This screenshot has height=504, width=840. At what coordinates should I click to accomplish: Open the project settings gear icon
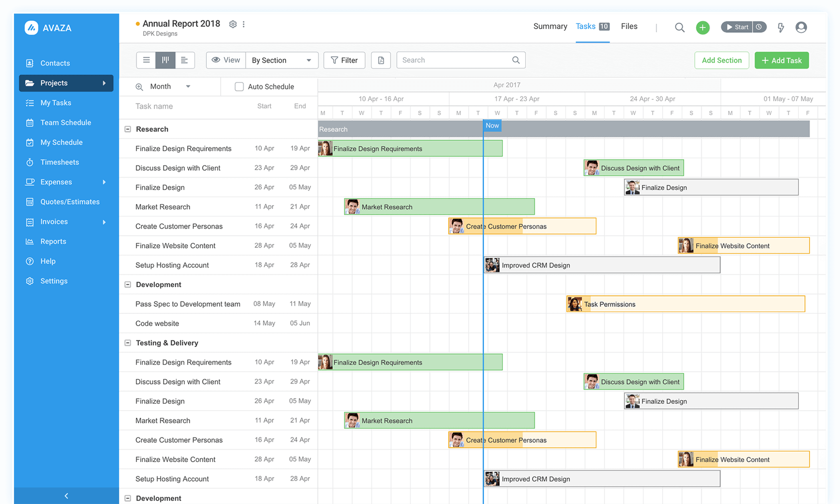pyautogui.click(x=233, y=24)
